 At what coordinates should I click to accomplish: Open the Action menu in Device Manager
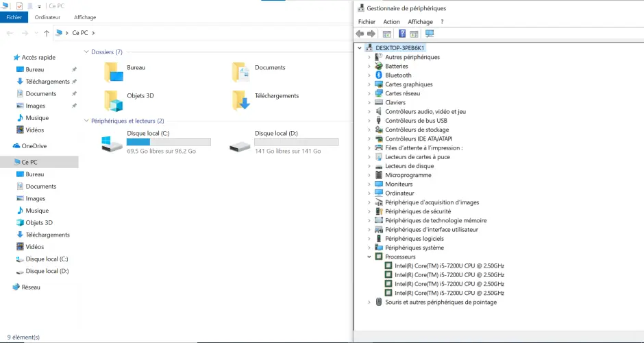tap(391, 22)
